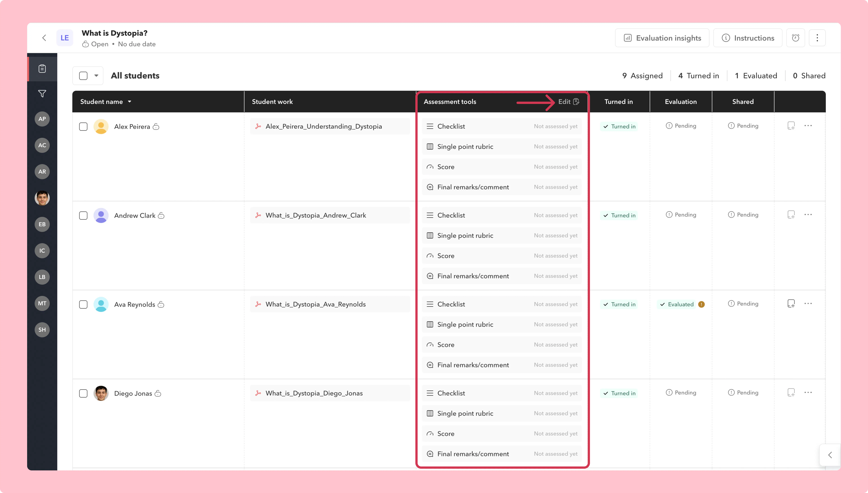Open What_is_Dystopia_Ava_Reynolds file
The image size is (868, 493).
click(330, 304)
